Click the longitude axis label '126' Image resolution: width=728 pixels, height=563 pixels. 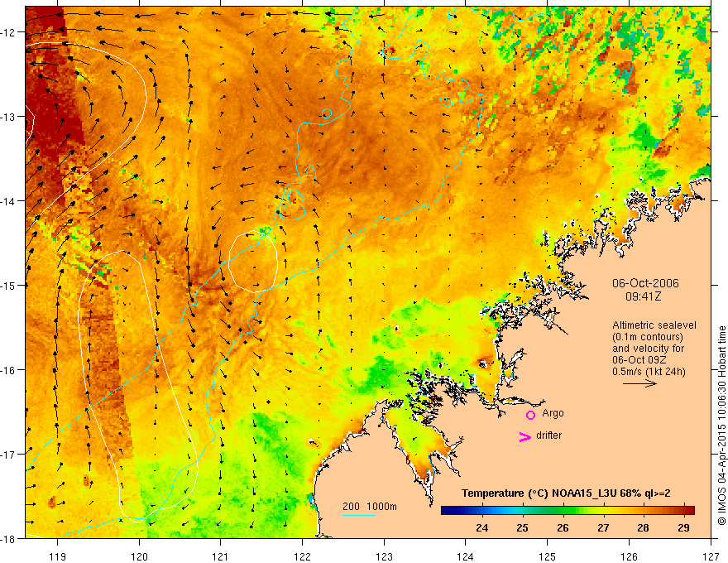tap(629, 556)
